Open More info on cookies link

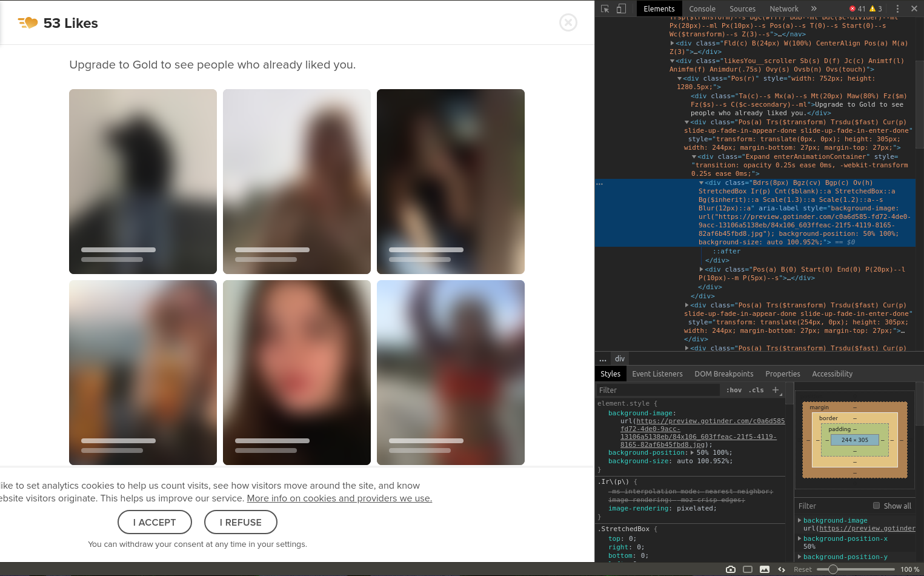point(339,498)
